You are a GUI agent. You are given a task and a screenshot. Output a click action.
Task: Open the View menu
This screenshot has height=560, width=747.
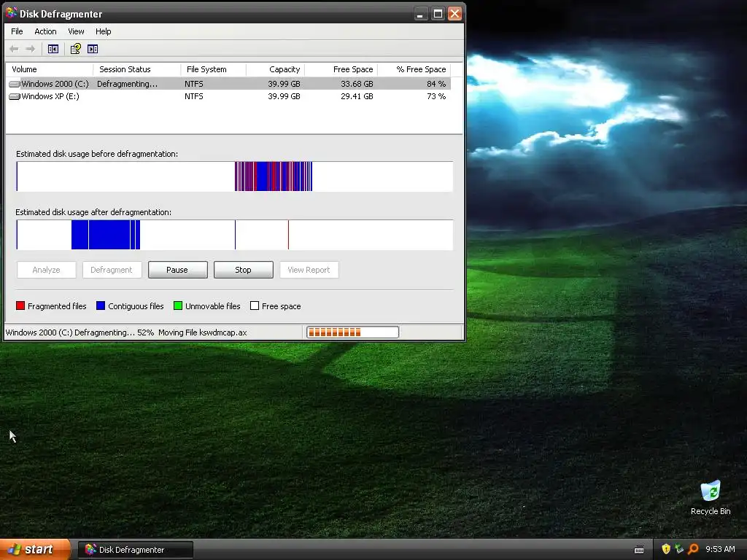click(x=76, y=31)
